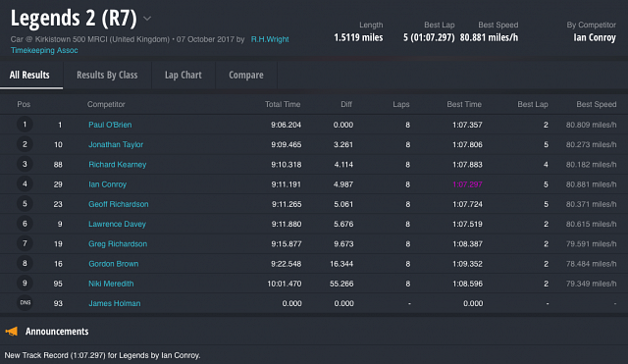Click the DNS status badge
The image size is (628, 364).
pos(25,303)
